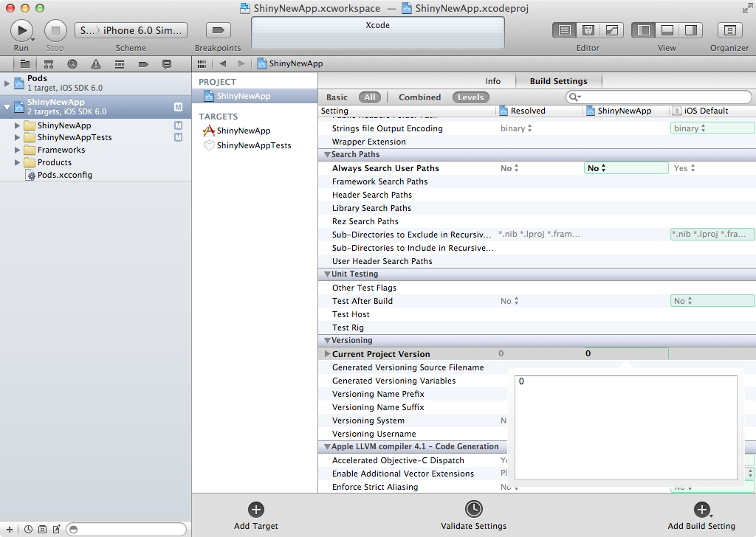Show the Project navigator folder icon
This screenshot has width=756, height=537.
[x=25, y=64]
